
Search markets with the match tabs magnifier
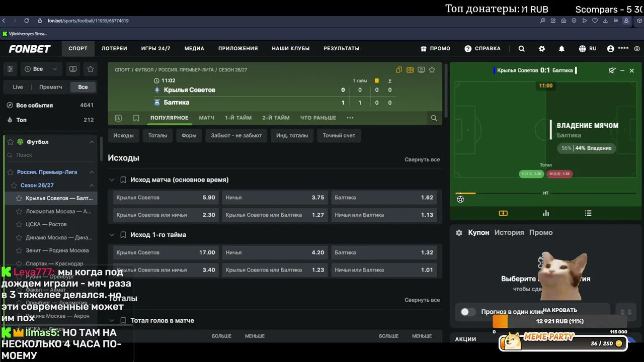pyautogui.click(x=434, y=118)
